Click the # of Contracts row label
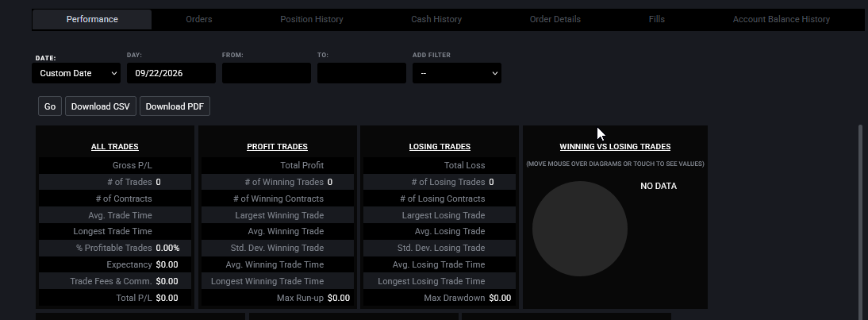 point(124,199)
